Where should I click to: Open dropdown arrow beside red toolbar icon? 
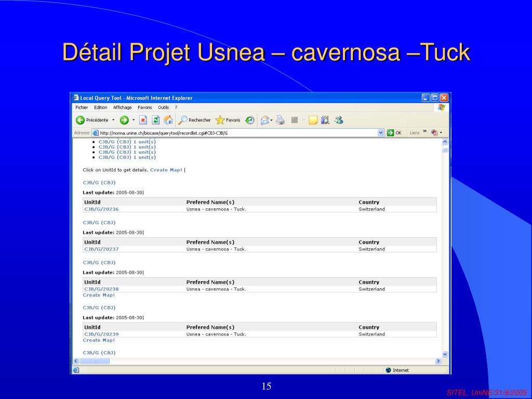(441, 133)
